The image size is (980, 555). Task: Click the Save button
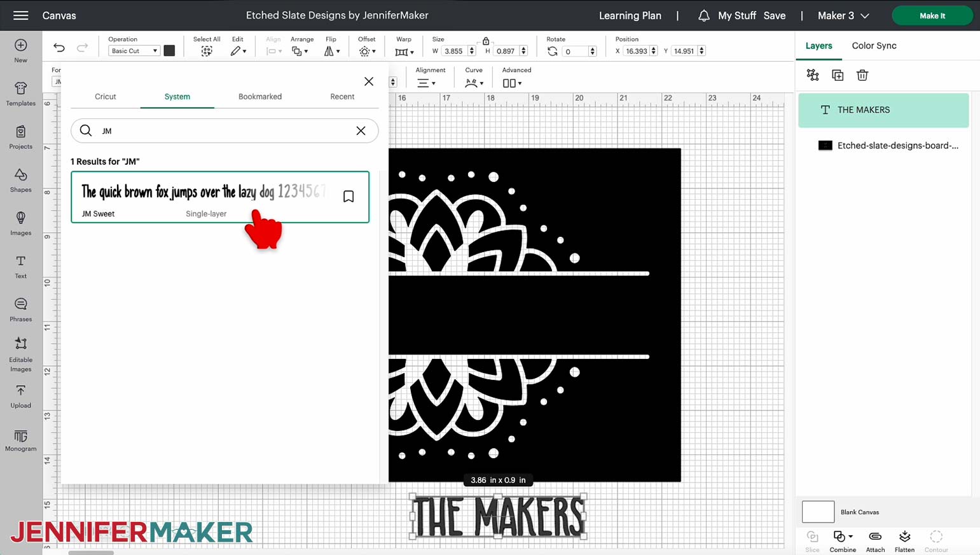coord(775,16)
